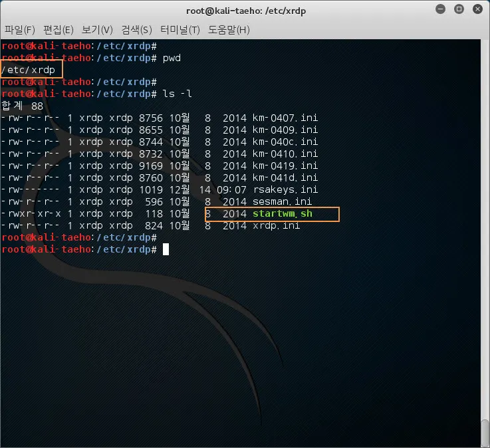
Task: Click the xrdp.ini file name
Action: point(277,225)
